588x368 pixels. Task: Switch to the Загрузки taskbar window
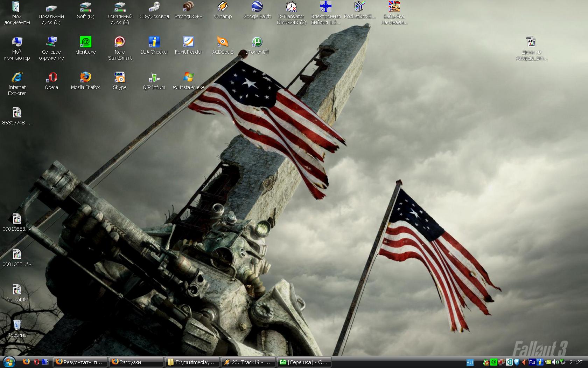coord(136,362)
